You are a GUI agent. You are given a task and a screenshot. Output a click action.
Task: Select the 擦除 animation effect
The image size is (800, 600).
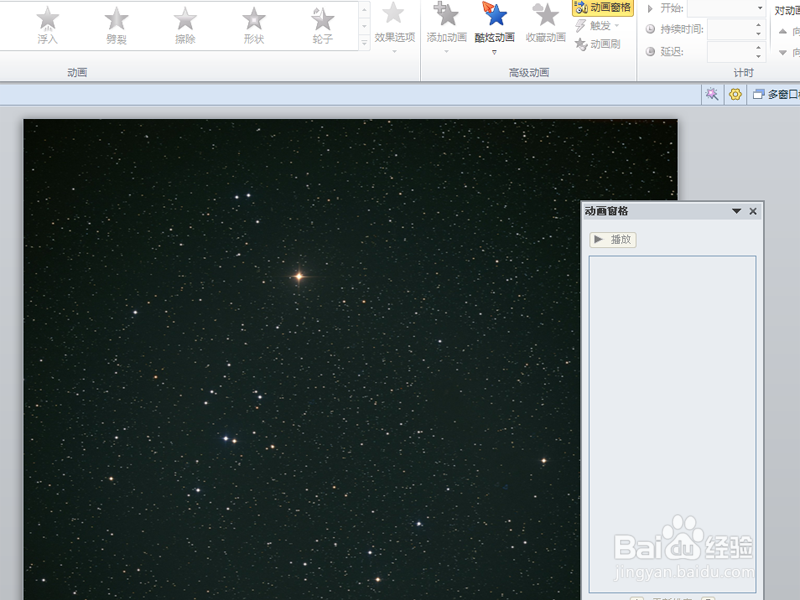pyautogui.click(x=185, y=26)
